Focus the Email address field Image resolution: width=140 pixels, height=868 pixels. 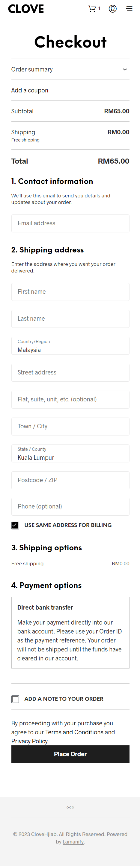coord(70,223)
